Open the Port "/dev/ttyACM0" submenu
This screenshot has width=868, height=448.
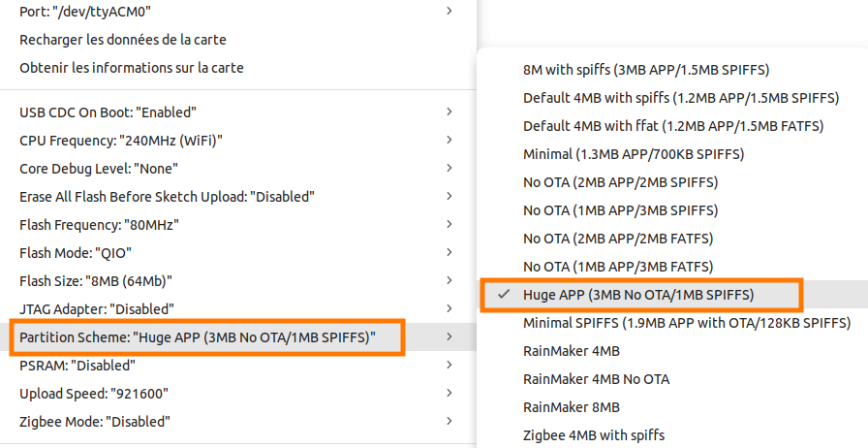85,12
